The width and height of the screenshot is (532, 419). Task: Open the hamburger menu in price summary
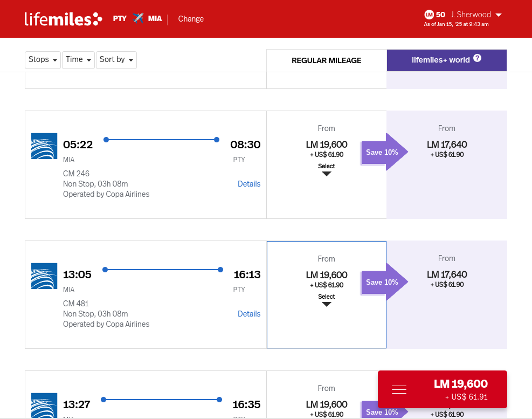[x=399, y=389]
